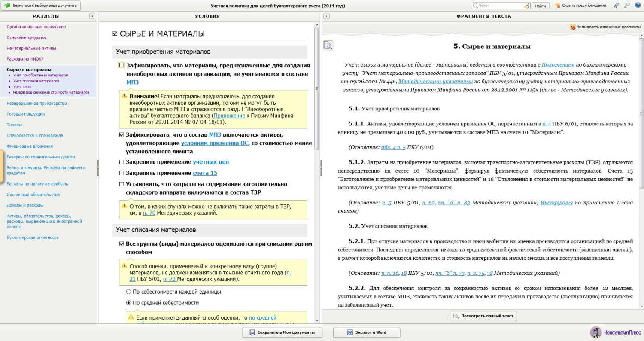Click the magnifier icon in search field
The height and width of the screenshot is (341, 644).
475,6
